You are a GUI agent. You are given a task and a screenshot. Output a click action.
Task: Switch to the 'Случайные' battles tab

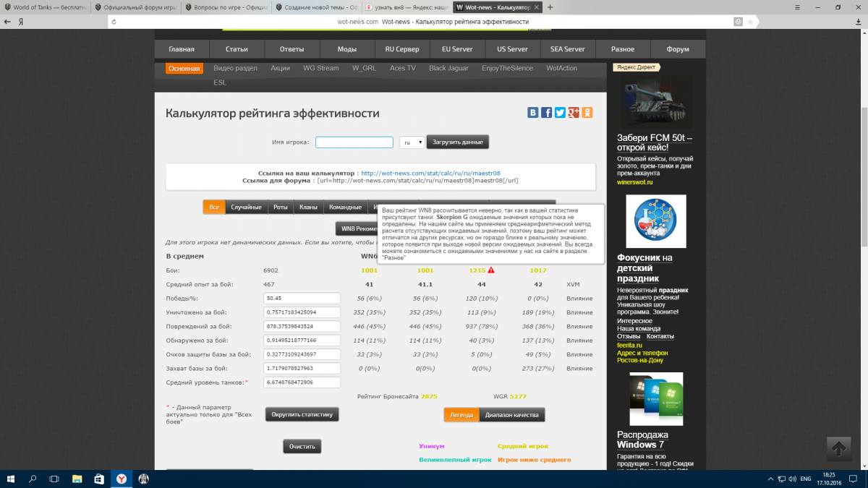coord(246,207)
